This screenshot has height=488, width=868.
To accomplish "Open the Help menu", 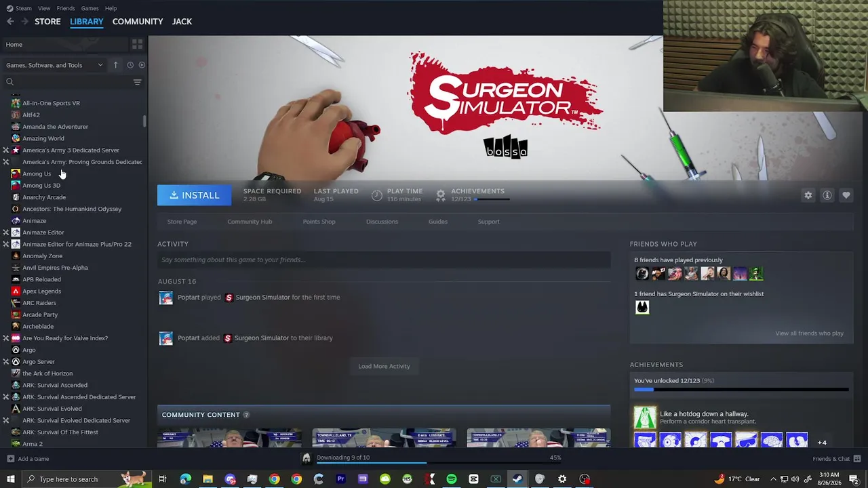I will click(111, 8).
